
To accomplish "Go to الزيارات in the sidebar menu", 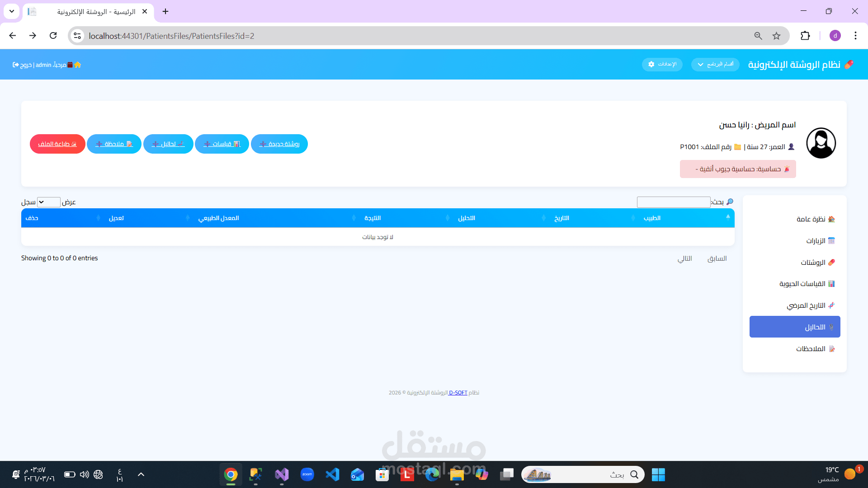I will [x=816, y=240].
